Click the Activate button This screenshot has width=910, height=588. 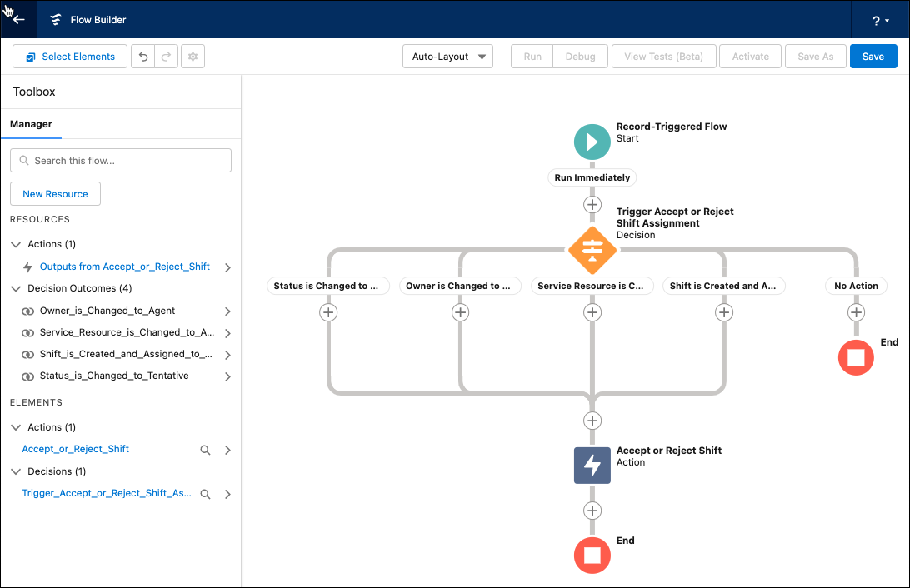750,57
